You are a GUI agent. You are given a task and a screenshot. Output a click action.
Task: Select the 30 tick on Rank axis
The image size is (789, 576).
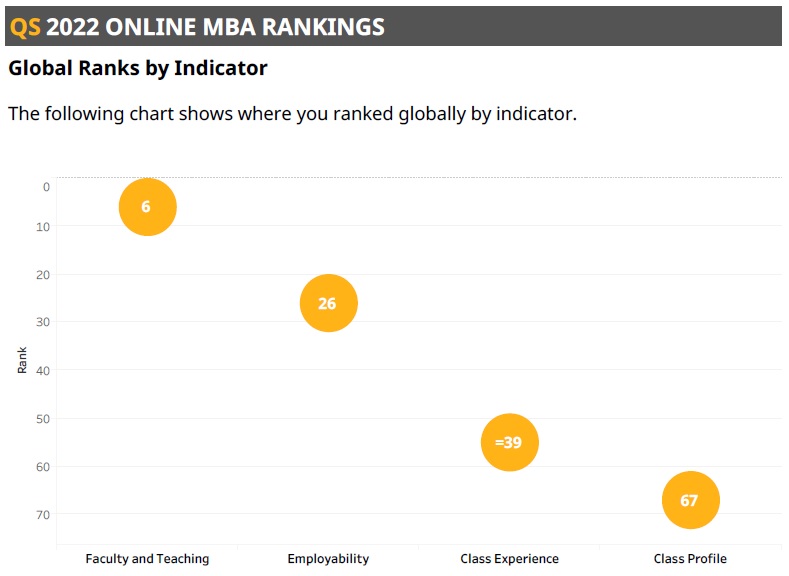coord(43,322)
